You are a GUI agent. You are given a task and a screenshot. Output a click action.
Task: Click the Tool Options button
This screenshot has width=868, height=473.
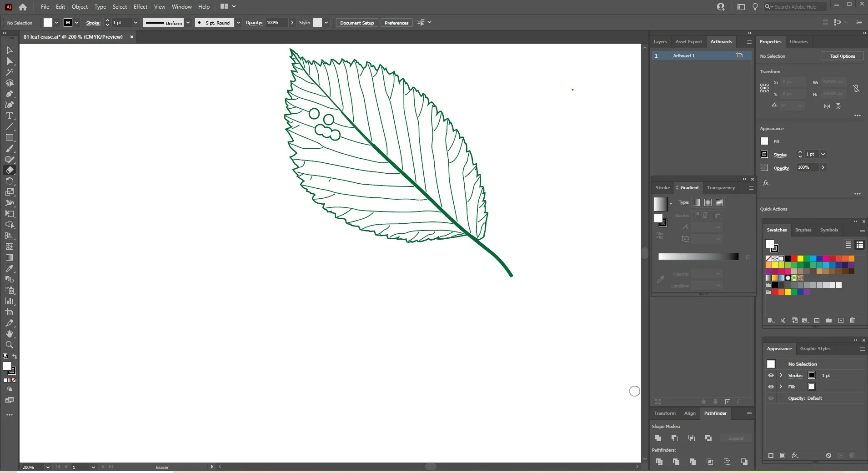click(x=843, y=56)
